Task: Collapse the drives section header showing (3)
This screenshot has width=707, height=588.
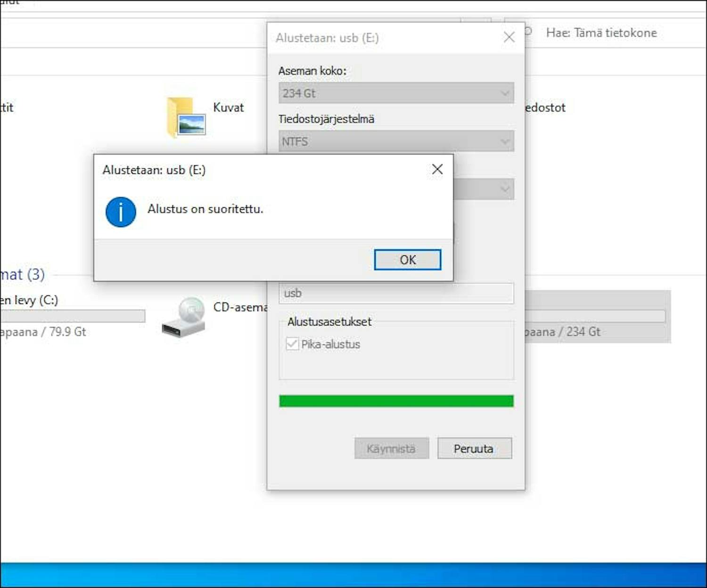Action: click(23, 274)
